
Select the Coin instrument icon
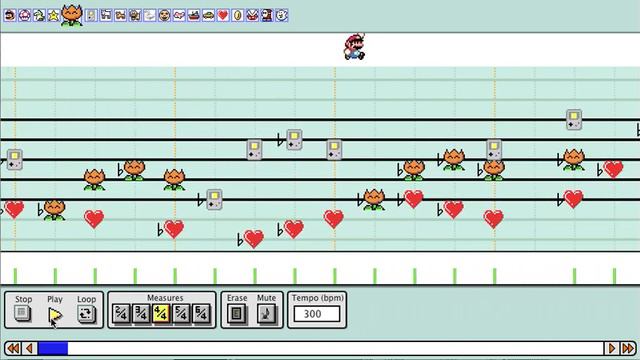tap(238, 16)
